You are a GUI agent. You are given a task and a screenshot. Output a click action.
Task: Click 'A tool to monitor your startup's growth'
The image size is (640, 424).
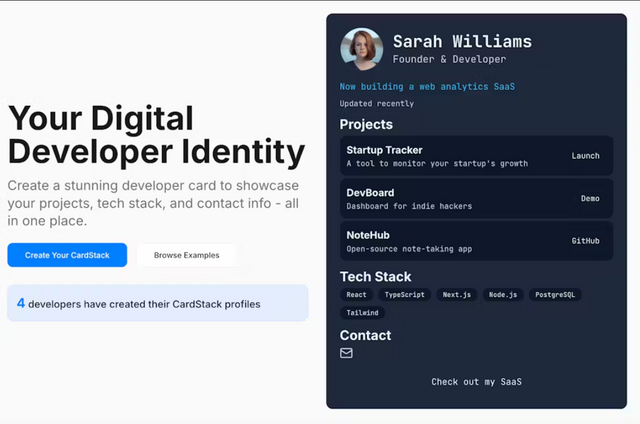[437, 164]
